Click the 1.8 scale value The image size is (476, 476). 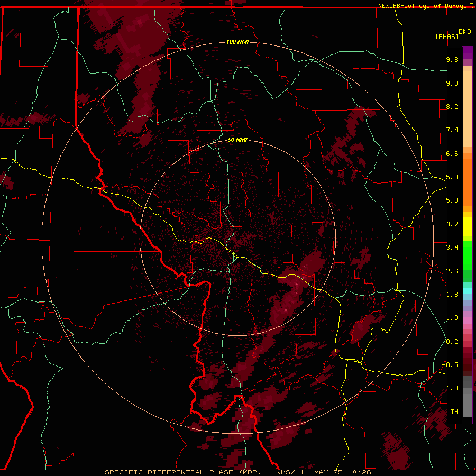click(x=452, y=295)
